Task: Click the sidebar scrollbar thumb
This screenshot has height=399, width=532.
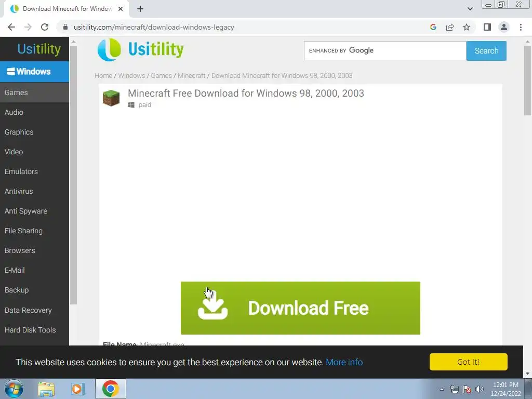Action: (x=73, y=175)
